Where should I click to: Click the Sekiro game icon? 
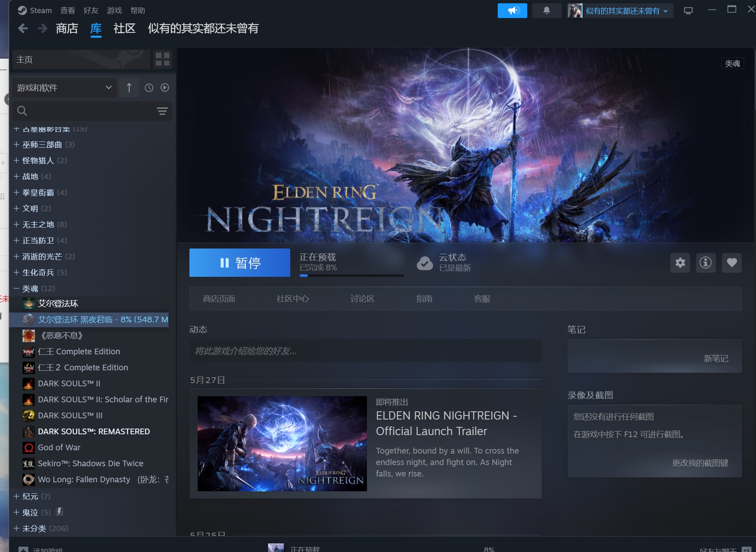click(29, 463)
